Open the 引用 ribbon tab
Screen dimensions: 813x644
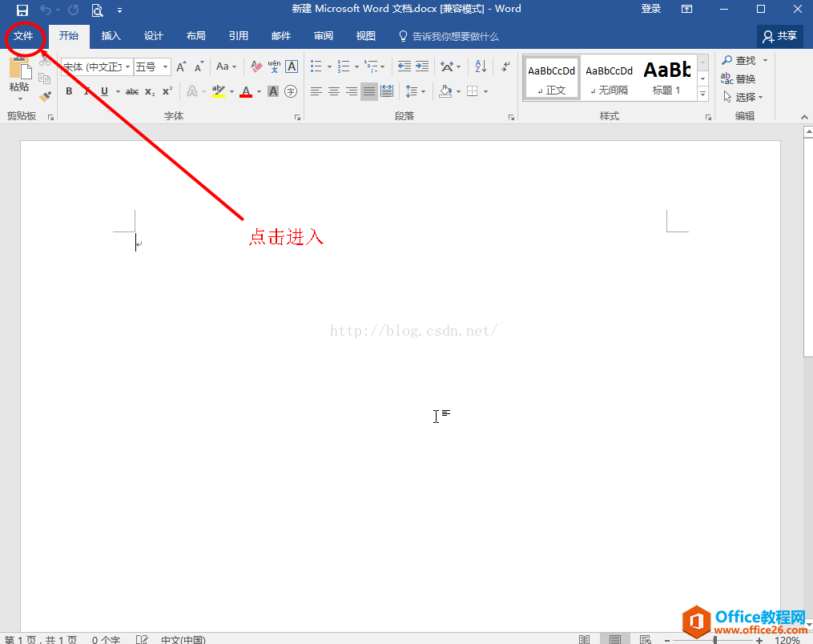[x=239, y=36]
